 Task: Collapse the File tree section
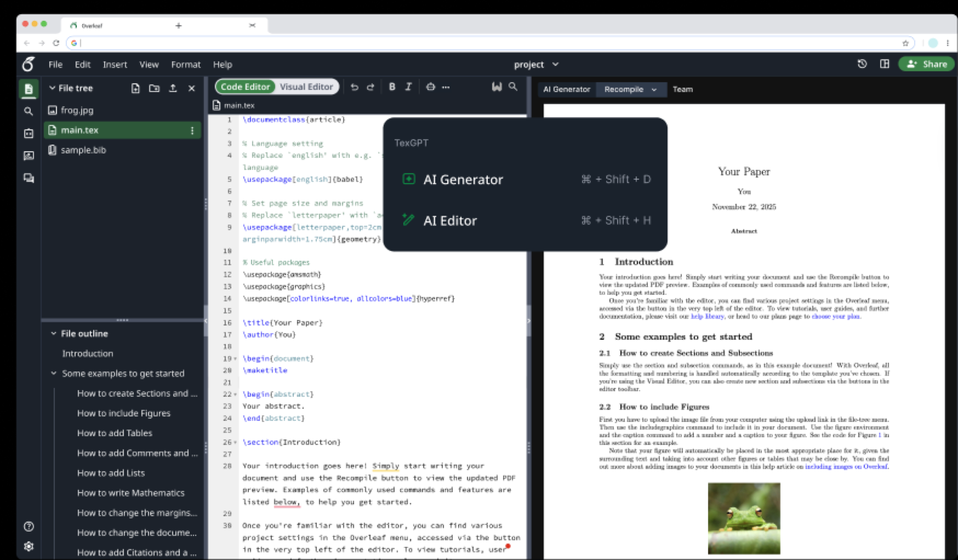53,88
